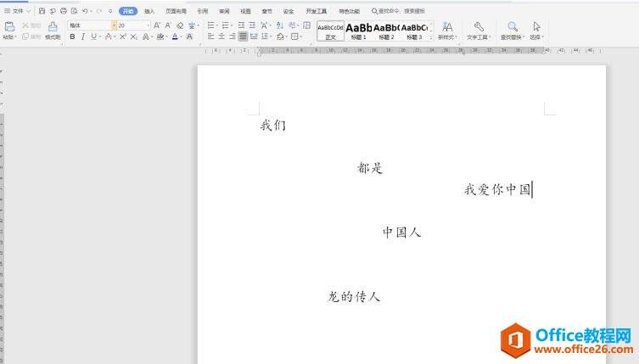Viewport: 639px width, 364px height.
Task: Toggle Subscript formatting
Action: pos(133,36)
